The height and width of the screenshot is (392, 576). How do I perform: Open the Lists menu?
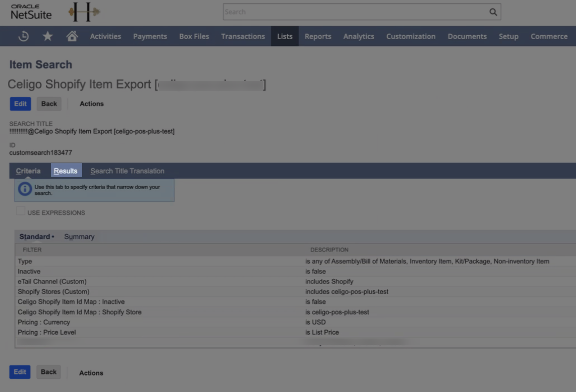tap(285, 36)
